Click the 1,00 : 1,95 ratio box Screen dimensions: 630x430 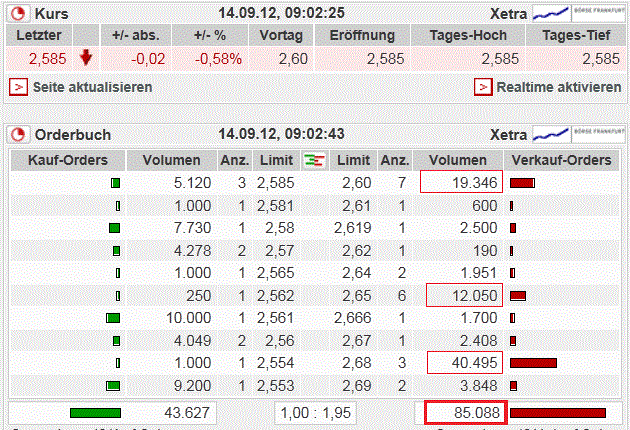(315, 412)
